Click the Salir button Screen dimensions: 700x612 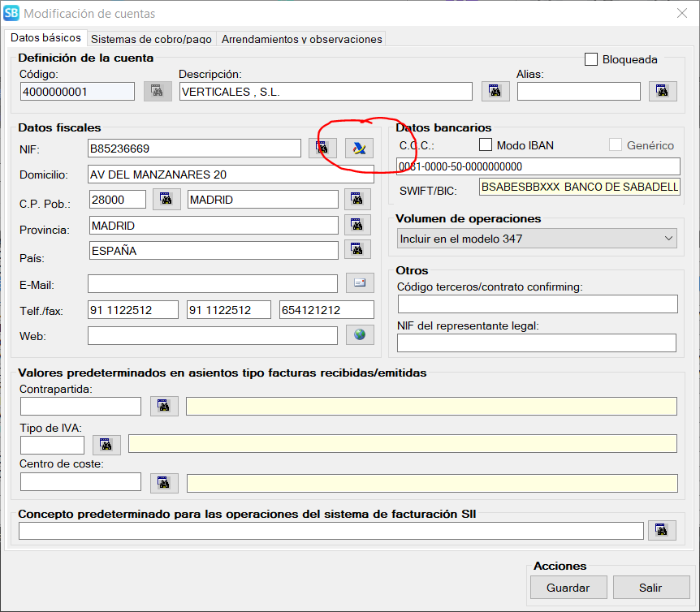(x=650, y=588)
